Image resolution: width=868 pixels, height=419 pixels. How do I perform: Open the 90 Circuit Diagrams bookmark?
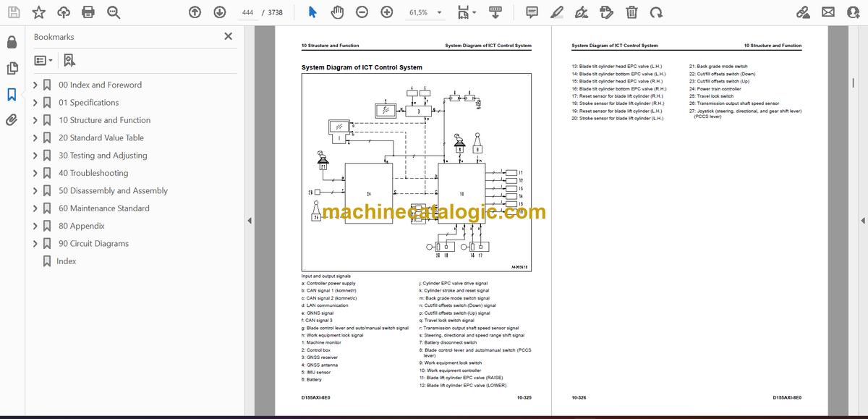point(93,243)
